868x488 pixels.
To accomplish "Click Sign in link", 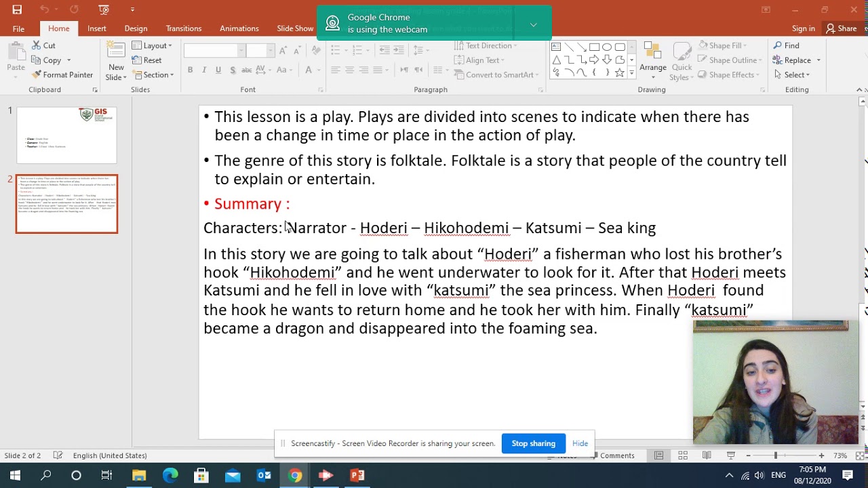I will click(804, 28).
